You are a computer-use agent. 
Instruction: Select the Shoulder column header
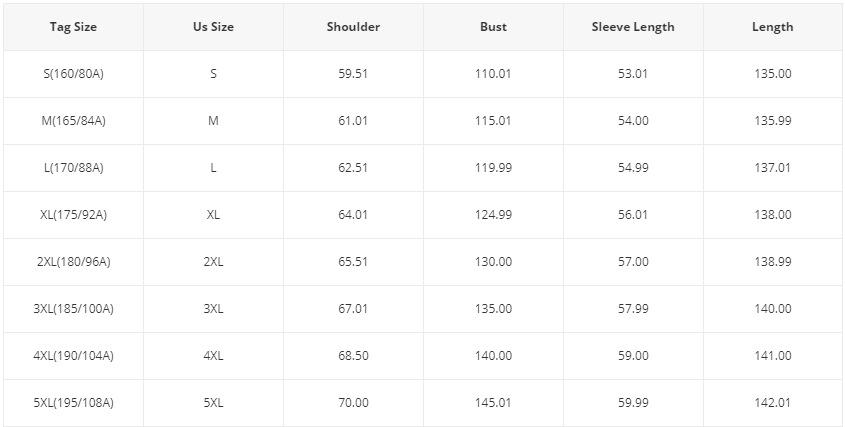point(353,27)
